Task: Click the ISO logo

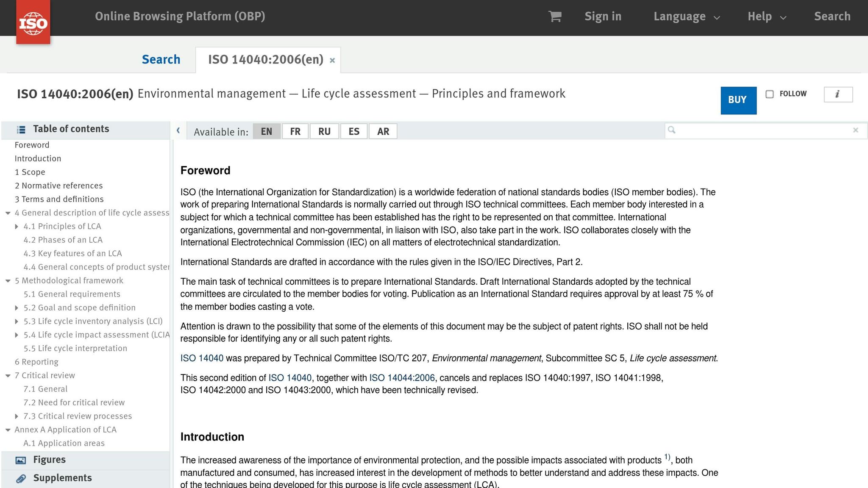Action: pyautogui.click(x=33, y=22)
